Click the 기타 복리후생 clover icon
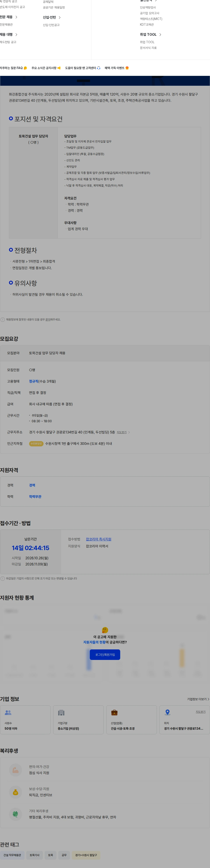Viewport: 210px width, 868px height. click(16, 814)
